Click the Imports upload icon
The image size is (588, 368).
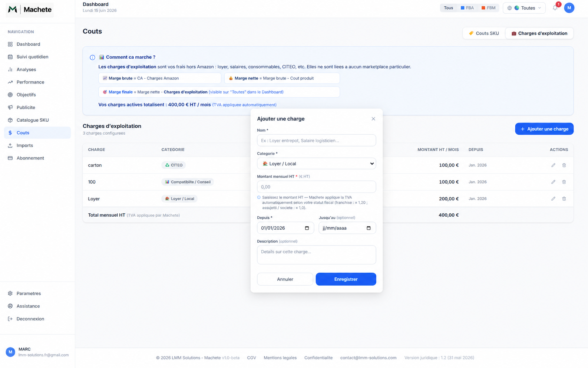click(10, 145)
